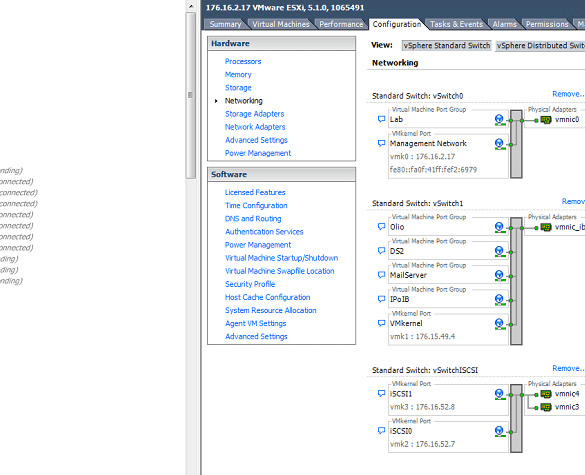The image size is (585, 475).
Task: Open the Tasks & Events tab
Action: pyautogui.click(x=456, y=24)
